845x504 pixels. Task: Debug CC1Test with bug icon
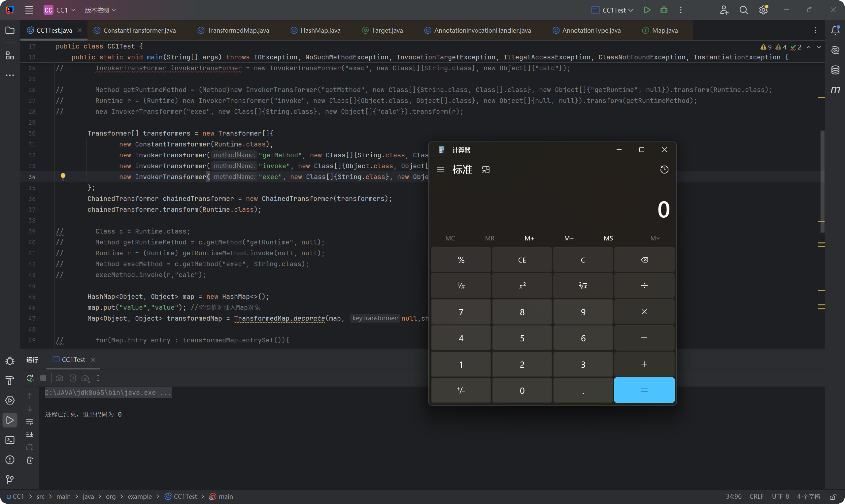pos(663,10)
